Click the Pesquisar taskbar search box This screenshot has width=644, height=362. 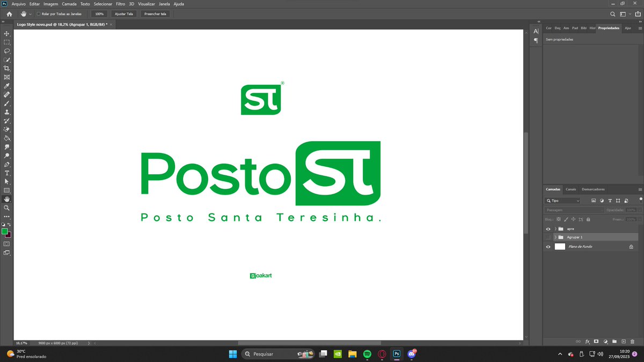tap(277, 354)
